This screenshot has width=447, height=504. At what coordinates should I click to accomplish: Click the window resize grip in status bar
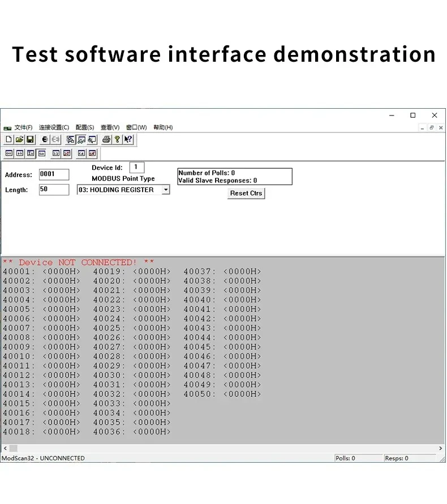(442, 459)
